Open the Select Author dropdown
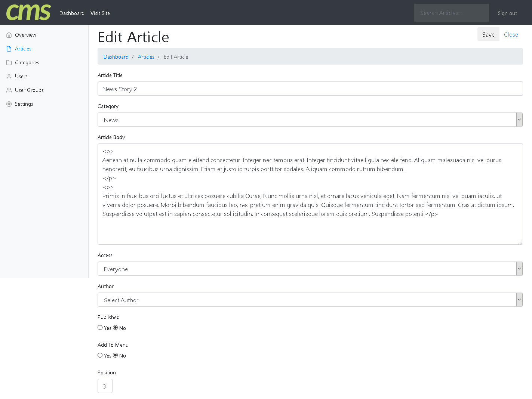532x399 pixels. pos(310,300)
